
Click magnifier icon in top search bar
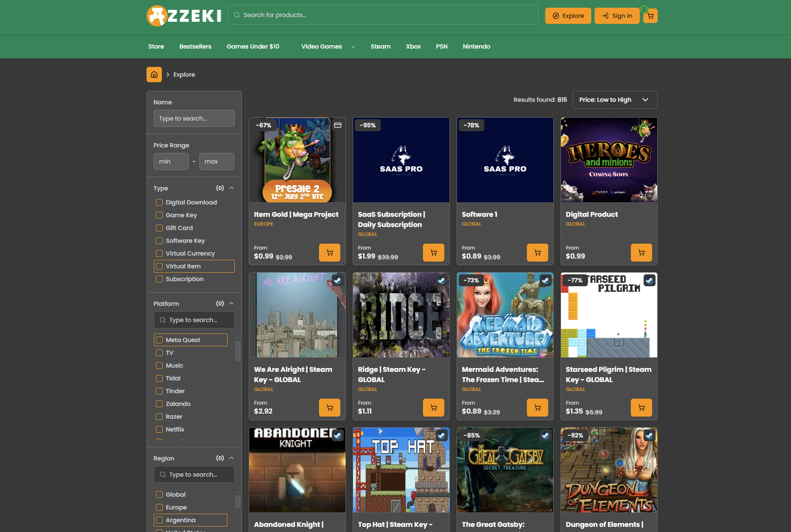(x=237, y=15)
